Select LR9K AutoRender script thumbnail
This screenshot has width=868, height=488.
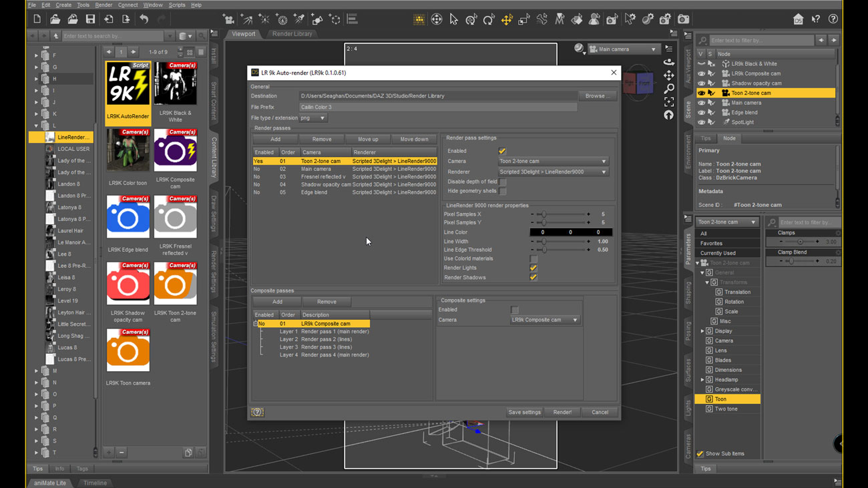128,91
